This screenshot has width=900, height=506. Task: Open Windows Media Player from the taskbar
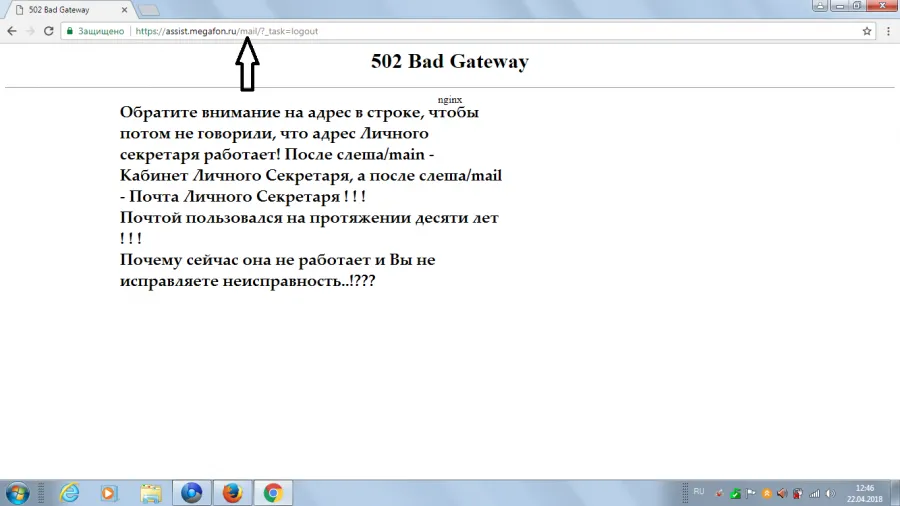tap(109, 493)
